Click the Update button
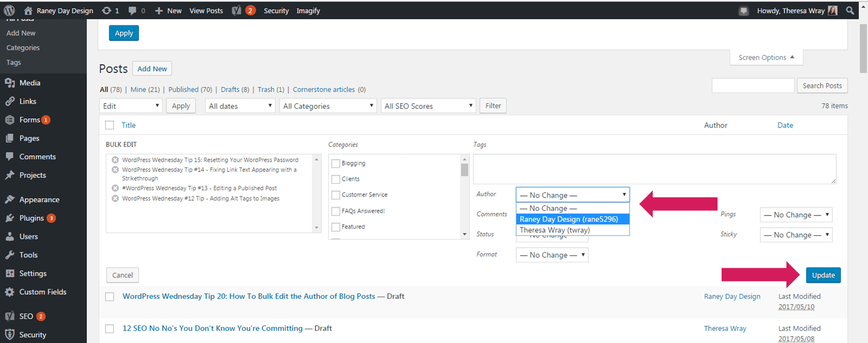 click(823, 275)
